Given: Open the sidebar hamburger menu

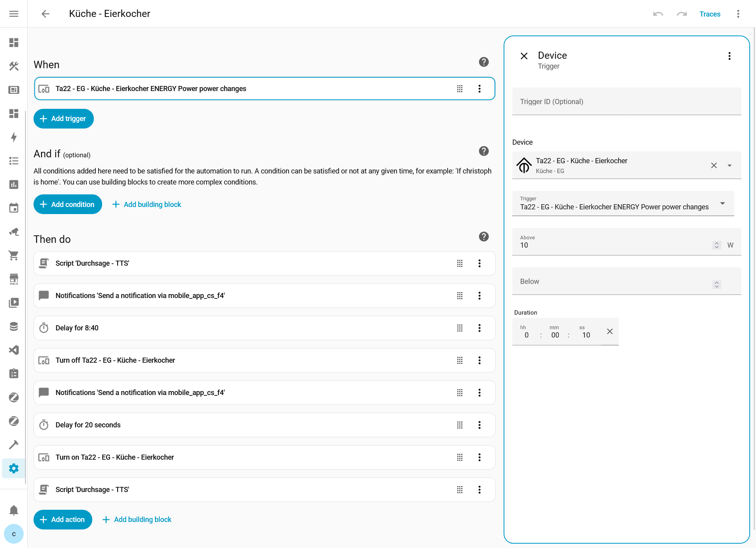Looking at the screenshot, I should pyautogui.click(x=14, y=14).
